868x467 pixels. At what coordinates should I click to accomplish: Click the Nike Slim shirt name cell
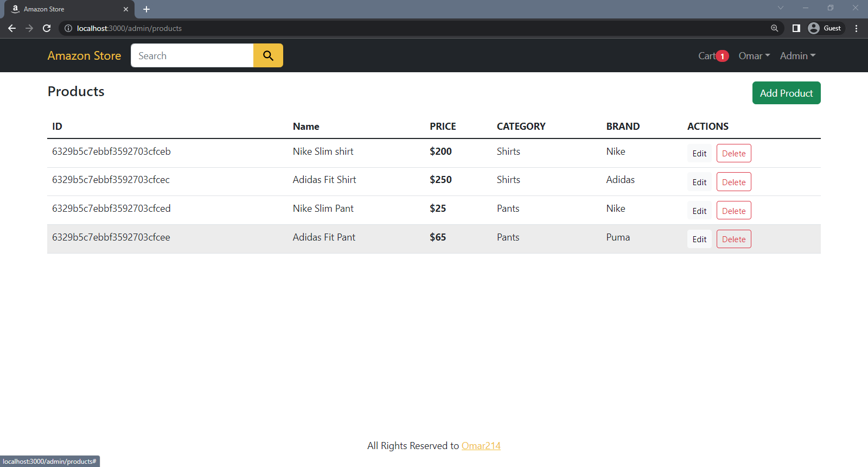323,152
